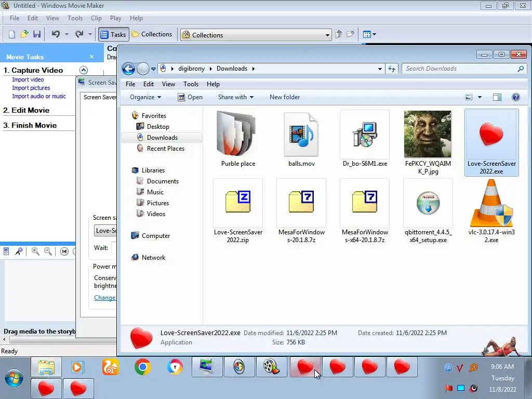Screen dimensions: 532x399
Task: Toggle the Tasks pane button
Action: point(114,35)
